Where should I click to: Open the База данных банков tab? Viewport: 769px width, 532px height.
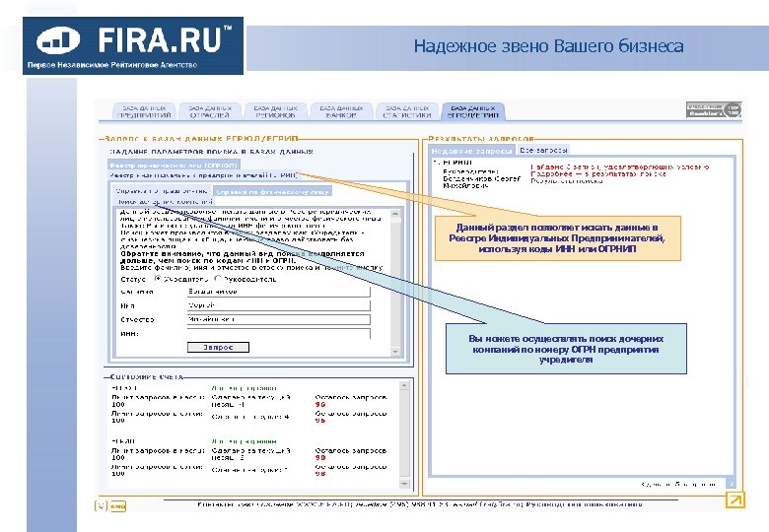click(x=341, y=111)
